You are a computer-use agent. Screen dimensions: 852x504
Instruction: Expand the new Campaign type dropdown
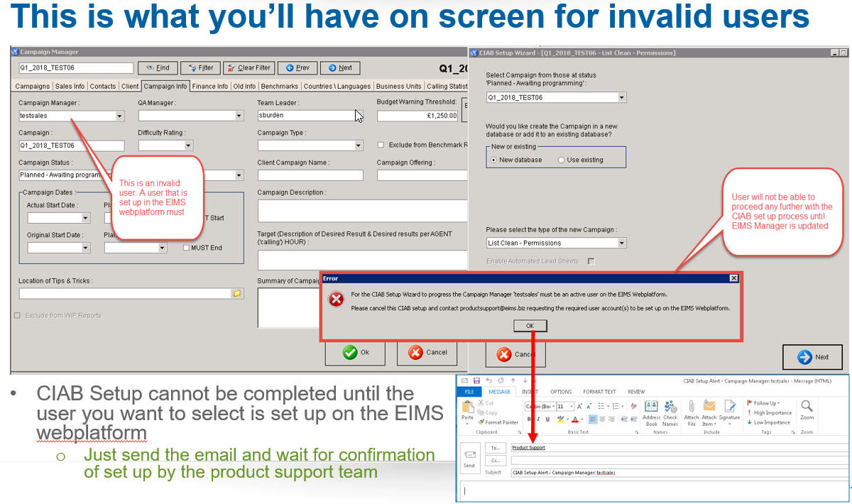(622, 243)
